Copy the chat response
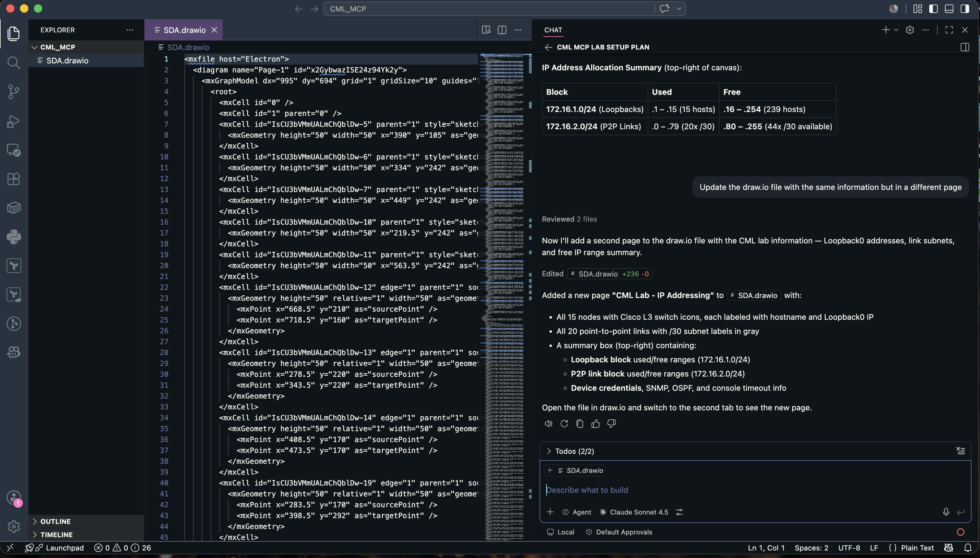The width and height of the screenshot is (980, 558). [x=580, y=423]
